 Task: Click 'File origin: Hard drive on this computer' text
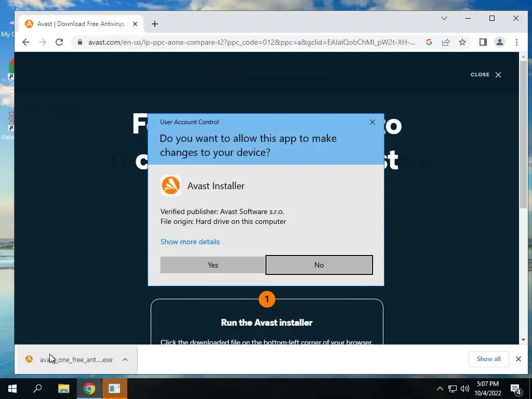click(x=223, y=221)
